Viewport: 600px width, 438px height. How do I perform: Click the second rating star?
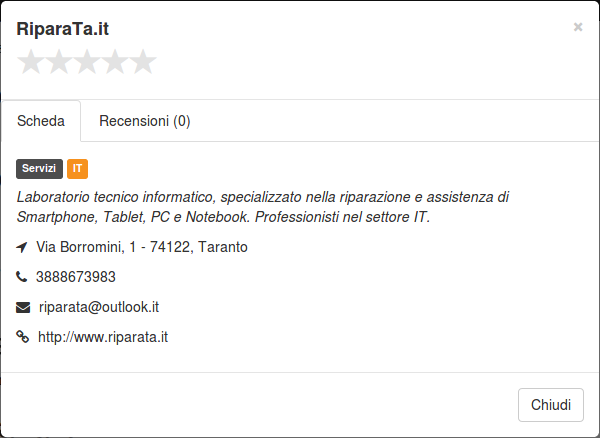click(59, 62)
